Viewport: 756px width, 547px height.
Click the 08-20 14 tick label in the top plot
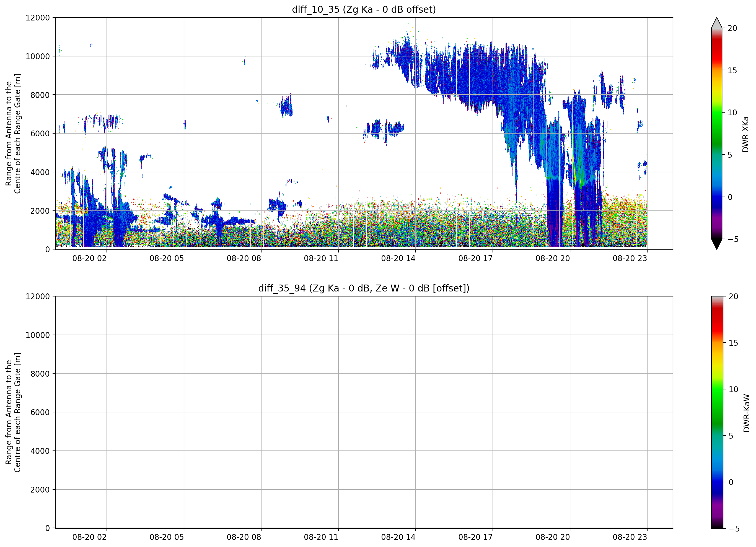point(398,259)
